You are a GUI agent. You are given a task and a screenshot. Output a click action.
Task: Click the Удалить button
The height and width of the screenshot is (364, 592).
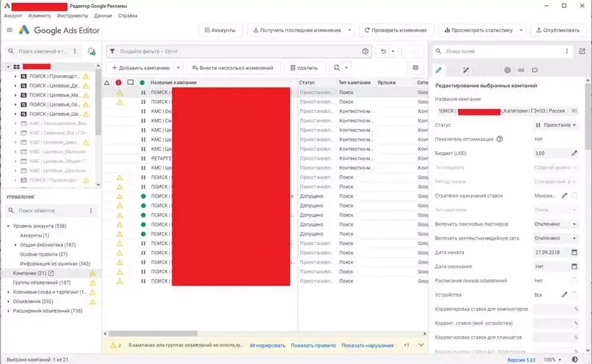tap(304, 68)
